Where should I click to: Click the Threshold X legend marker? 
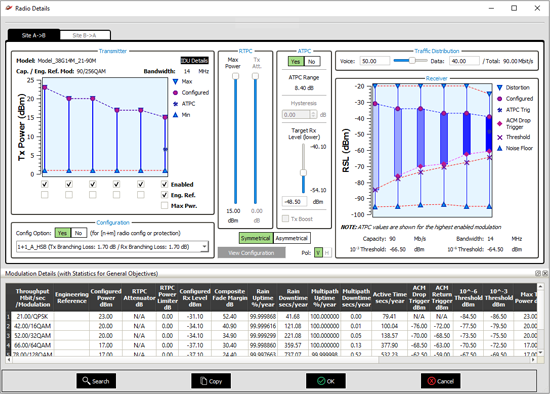point(499,137)
